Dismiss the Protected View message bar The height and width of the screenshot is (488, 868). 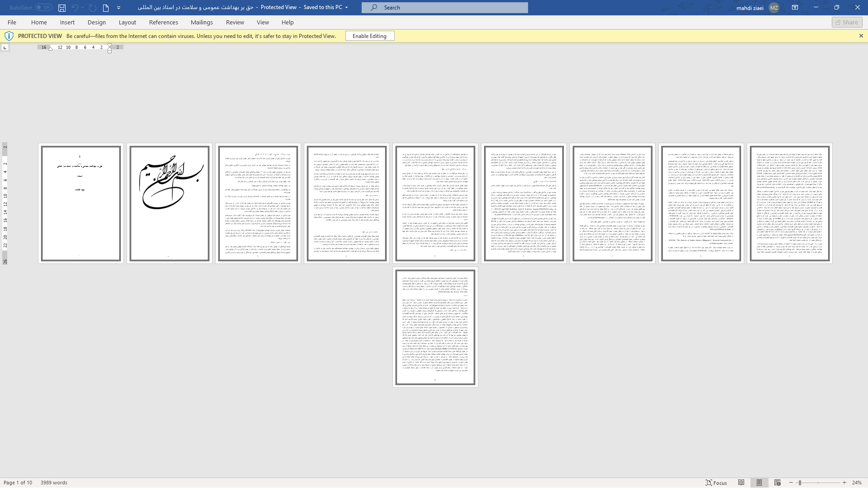coord(861,36)
